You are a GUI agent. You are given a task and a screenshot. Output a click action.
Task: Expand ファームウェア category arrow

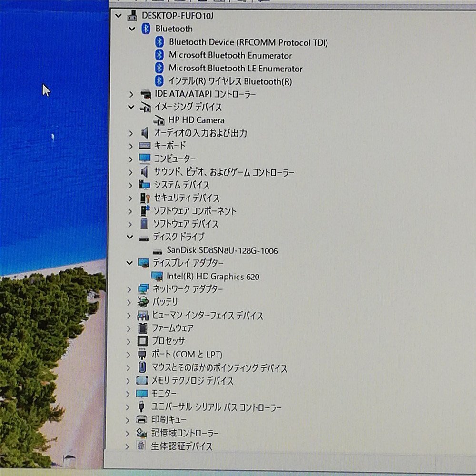tap(129, 328)
